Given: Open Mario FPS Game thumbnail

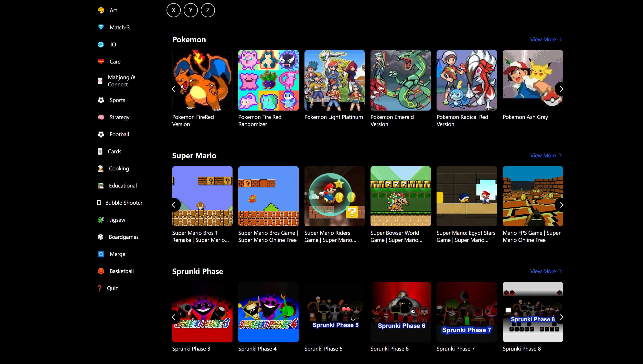Looking at the screenshot, I should (533, 196).
